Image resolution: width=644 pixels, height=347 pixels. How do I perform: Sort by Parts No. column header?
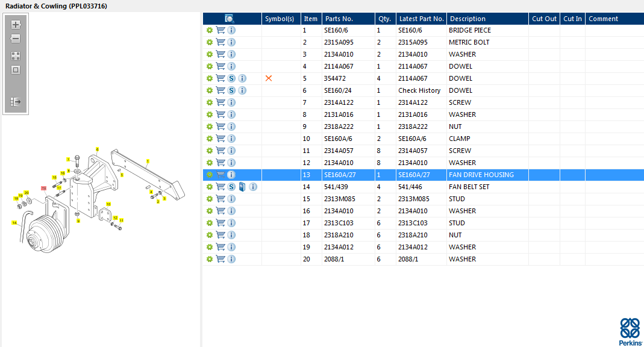[x=348, y=19]
